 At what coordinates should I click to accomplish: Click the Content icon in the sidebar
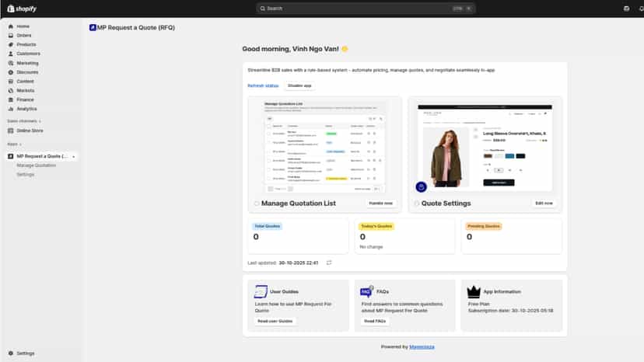point(11,82)
